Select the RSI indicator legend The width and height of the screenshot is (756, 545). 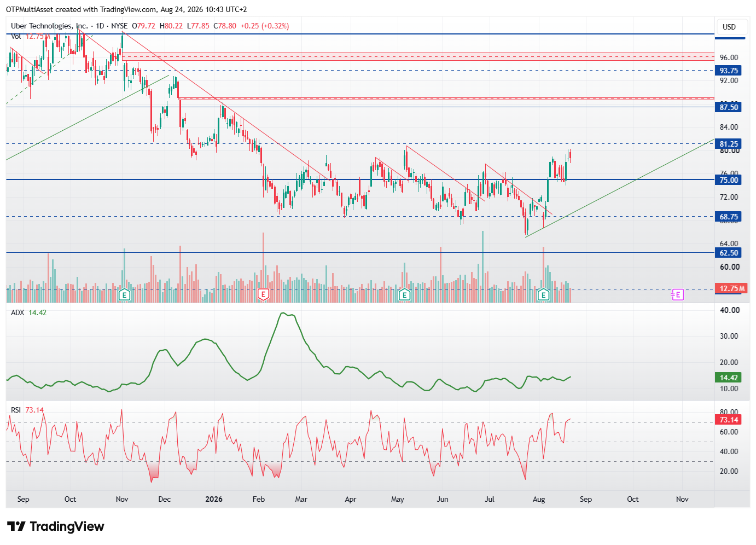pyautogui.click(x=27, y=410)
